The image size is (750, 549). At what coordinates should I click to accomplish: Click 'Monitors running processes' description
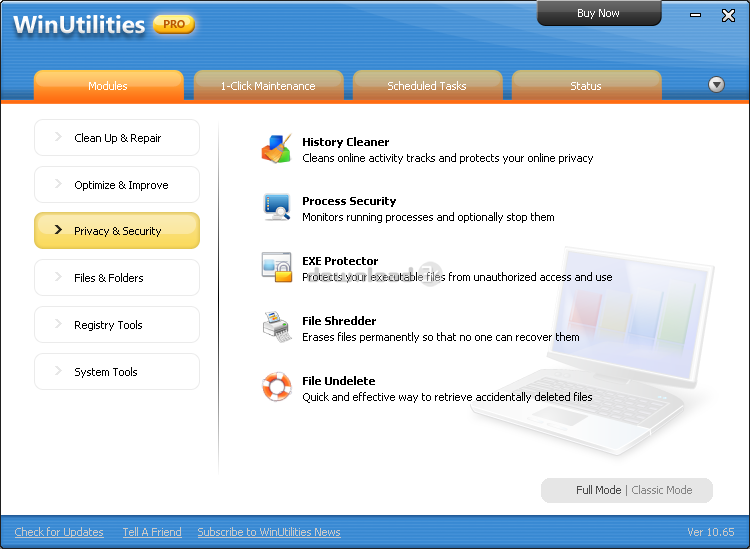tap(428, 217)
